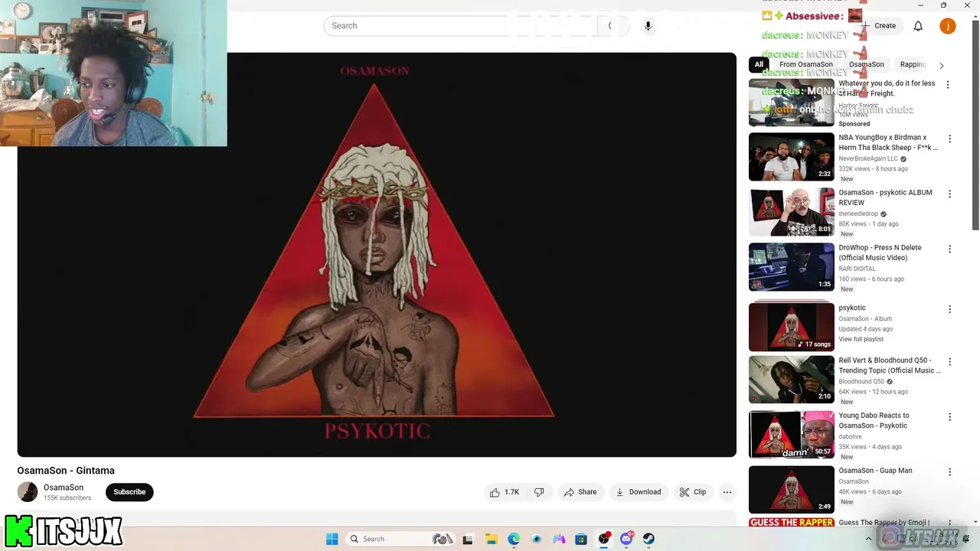Open the OsamaSon channel name link
Image resolution: width=980 pixels, height=551 pixels.
[64, 487]
